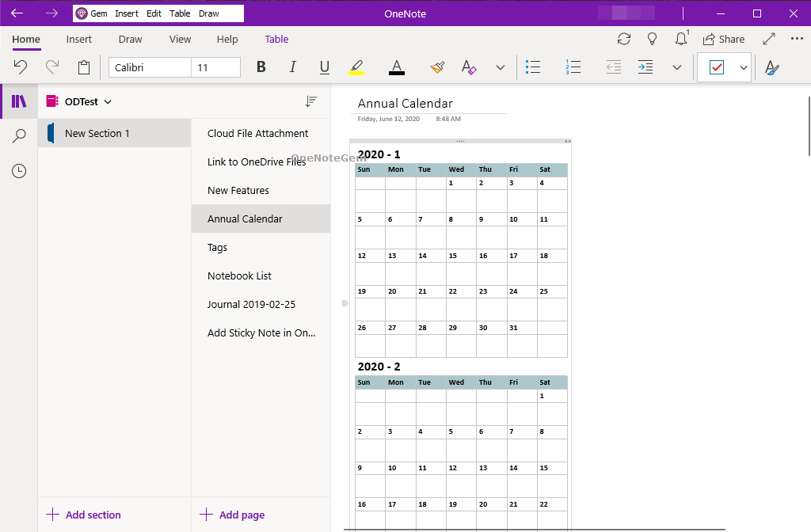Open the Add Sticky Note page
811x532 pixels.
(x=261, y=333)
